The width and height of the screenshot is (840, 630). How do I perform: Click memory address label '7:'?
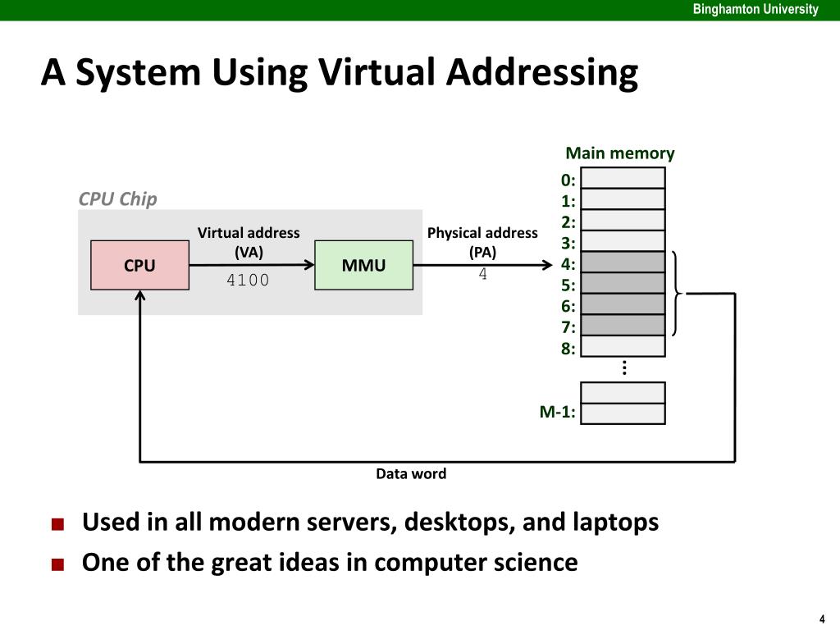click(x=568, y=326)
